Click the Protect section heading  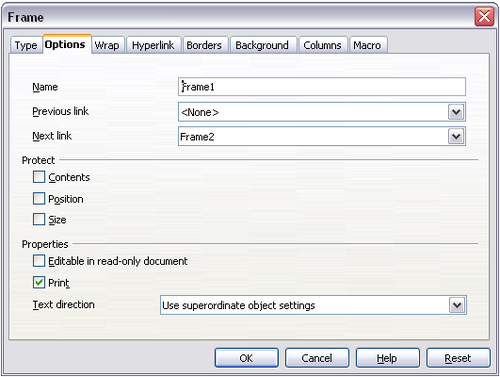38,160
